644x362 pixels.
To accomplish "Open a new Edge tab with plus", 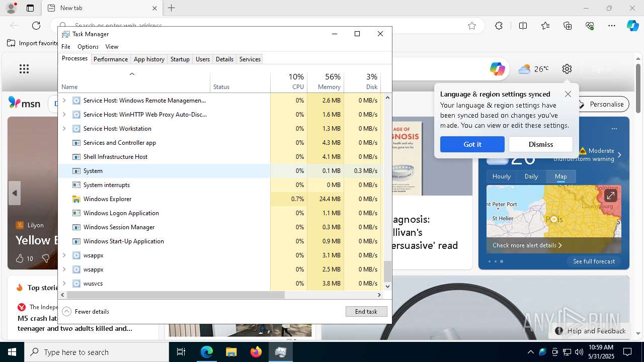I will point(172,8).
